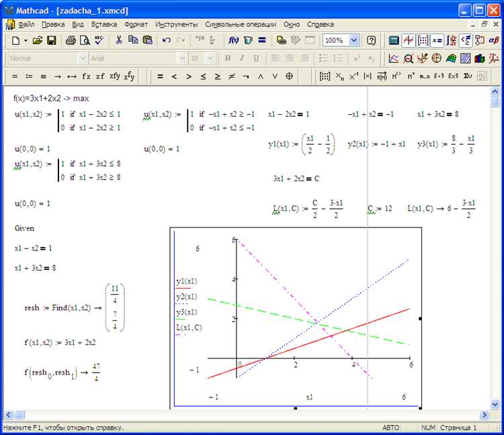Click the Cut scissors icon

[x=118, y=40]
